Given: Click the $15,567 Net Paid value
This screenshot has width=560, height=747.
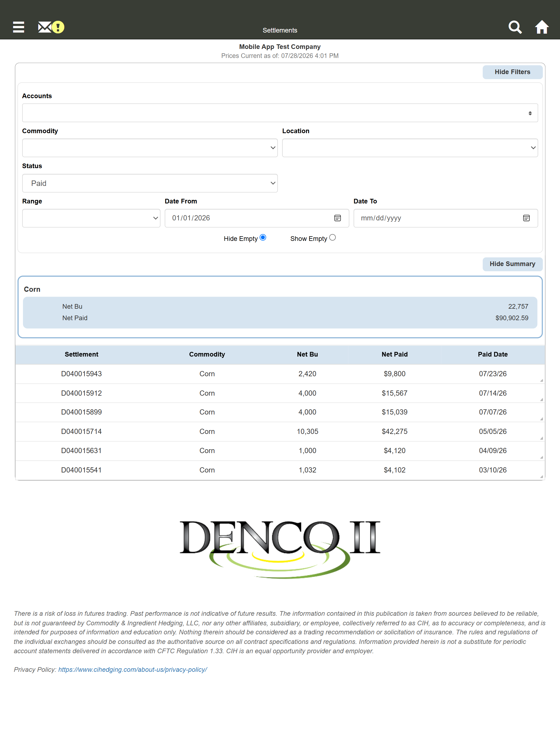Looking at the screenshot, I should click(395, 393).
